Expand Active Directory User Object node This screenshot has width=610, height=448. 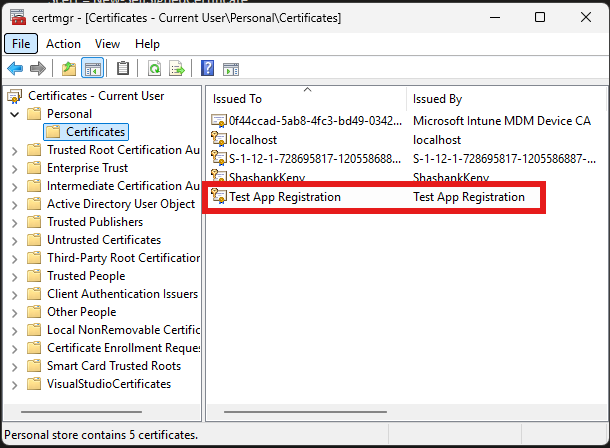click(15, 205)
